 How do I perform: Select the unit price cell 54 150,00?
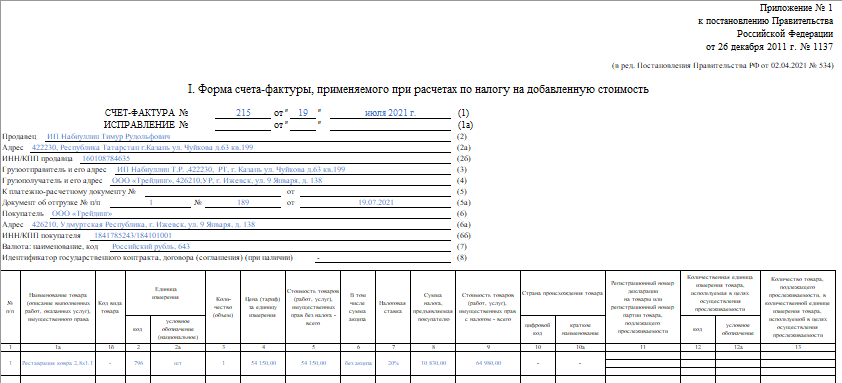pyautogui.click(x=264, y=363)
